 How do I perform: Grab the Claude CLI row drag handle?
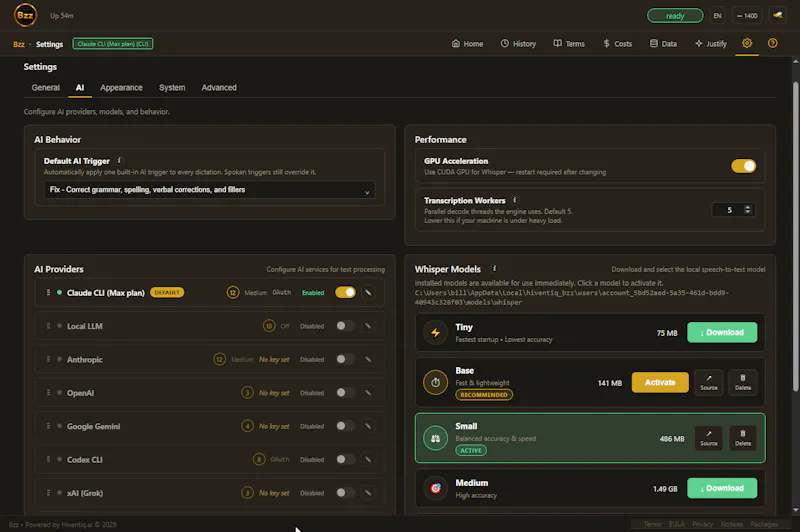point(48,292)
